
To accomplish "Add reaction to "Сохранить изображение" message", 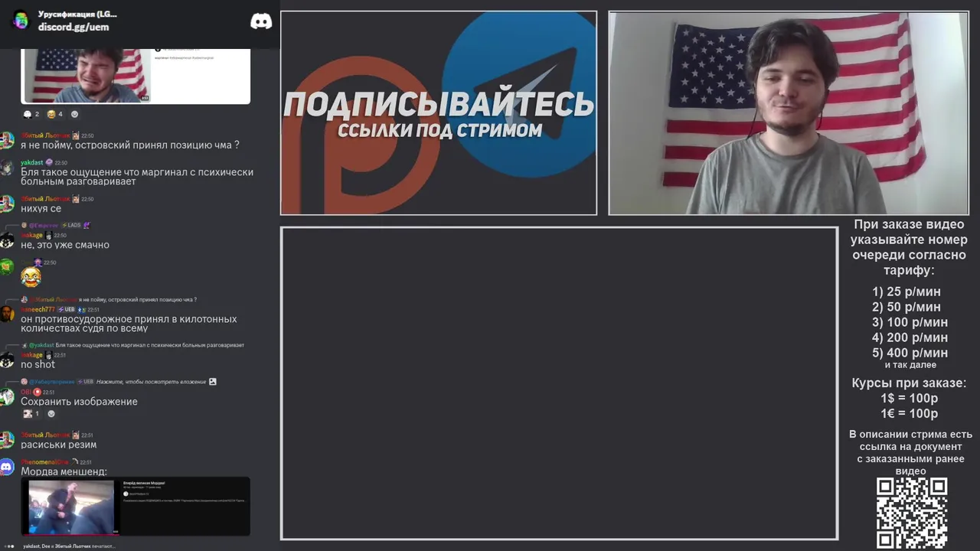I will coord(51,414).
